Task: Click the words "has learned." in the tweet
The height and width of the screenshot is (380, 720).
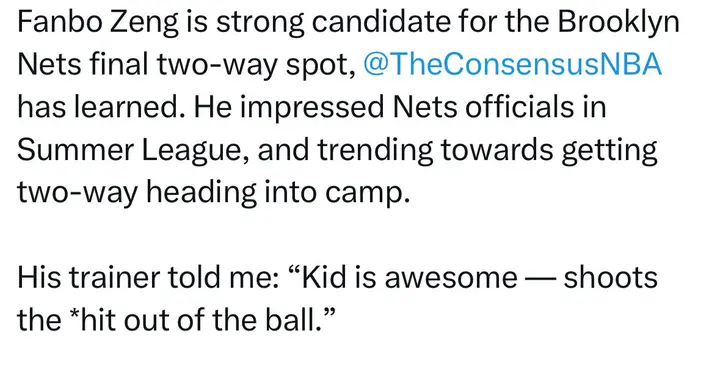Action: (x=101, y=106)
